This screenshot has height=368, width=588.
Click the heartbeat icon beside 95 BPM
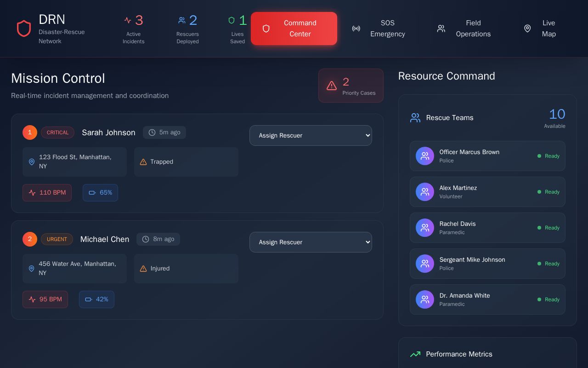32,299
